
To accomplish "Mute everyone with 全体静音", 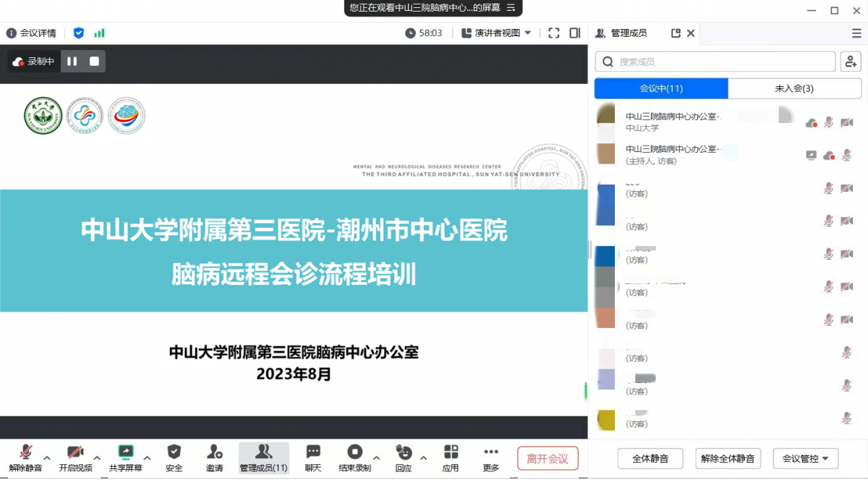I will pyautogui.click(x=650, y=458).
